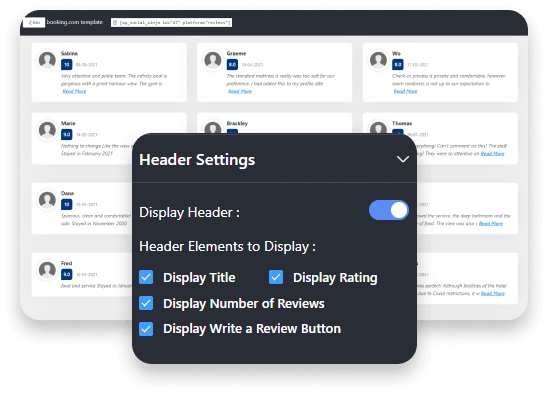This screenshot has width=548, height=394.
Task: Click Fred's rating badge 9.0
Action: 67,274
